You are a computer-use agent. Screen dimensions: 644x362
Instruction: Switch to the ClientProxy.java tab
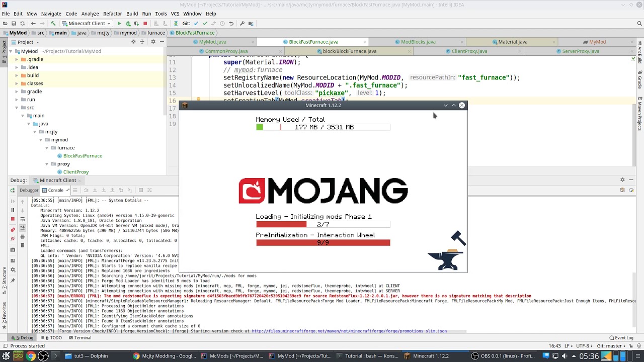coord(469,51)
